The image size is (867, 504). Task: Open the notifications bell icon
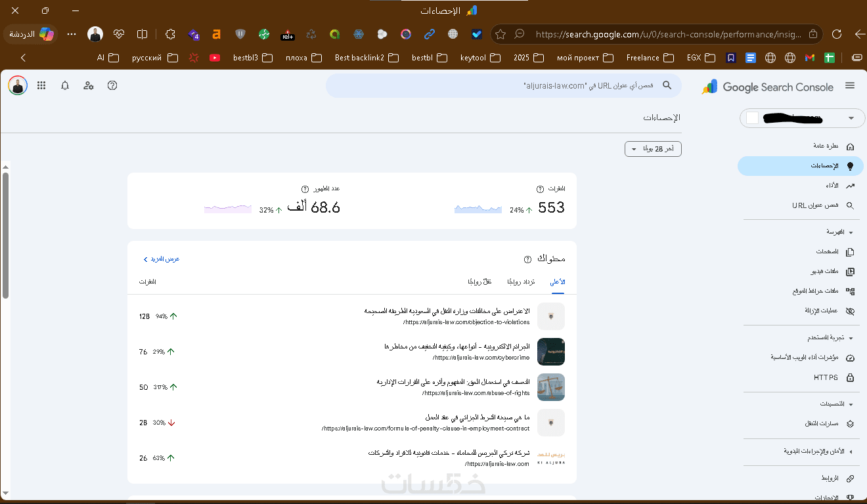pyautogui.click(x=65, y=85)
